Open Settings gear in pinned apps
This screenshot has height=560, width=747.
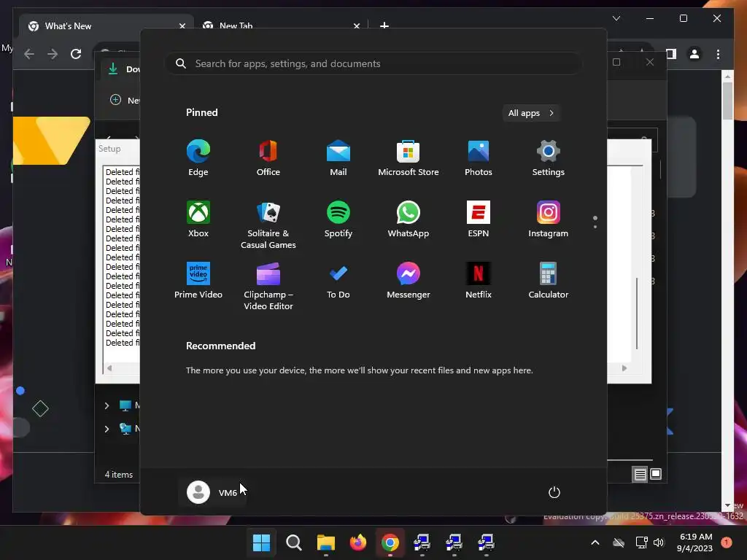click(549, 158)
